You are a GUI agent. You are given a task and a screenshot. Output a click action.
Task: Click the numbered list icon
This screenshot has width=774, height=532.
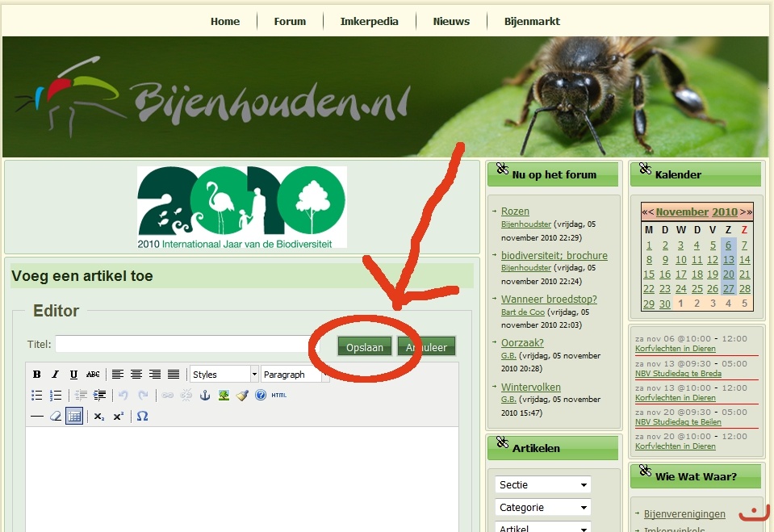pos(56,396)
